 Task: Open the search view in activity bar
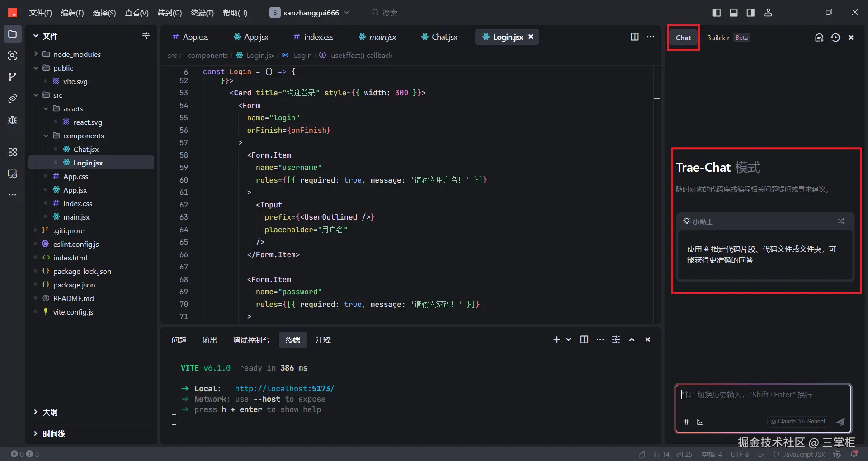[x=13, y=56]
